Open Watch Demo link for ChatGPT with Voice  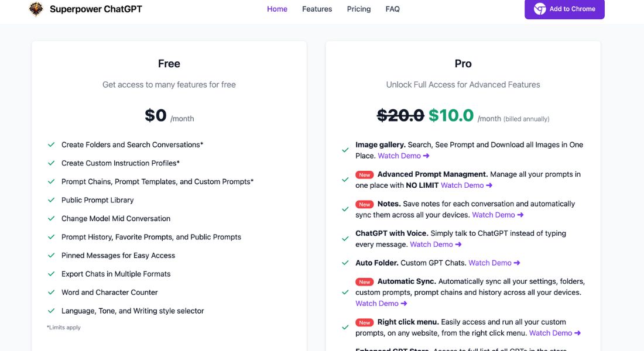436,245
